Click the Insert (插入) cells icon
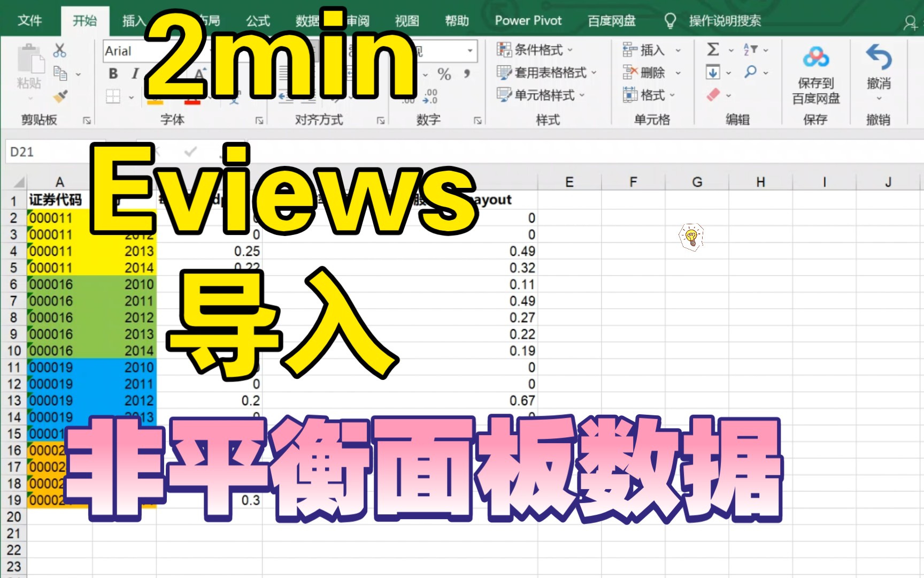 click(x=630, y=50)
